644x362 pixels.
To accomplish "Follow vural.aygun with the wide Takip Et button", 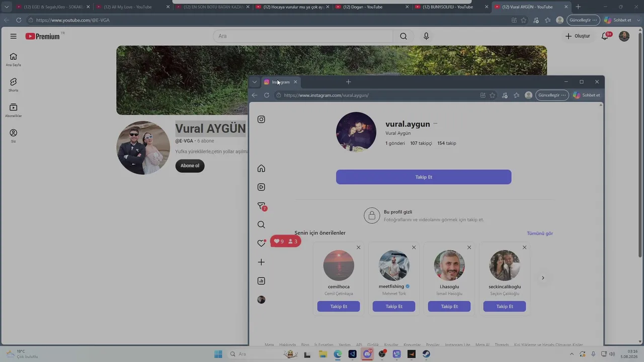I will coord(424,177).
